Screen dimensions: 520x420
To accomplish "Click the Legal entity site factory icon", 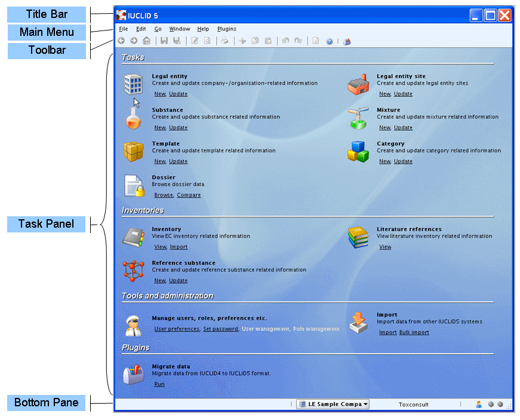I will click(358, 84).
